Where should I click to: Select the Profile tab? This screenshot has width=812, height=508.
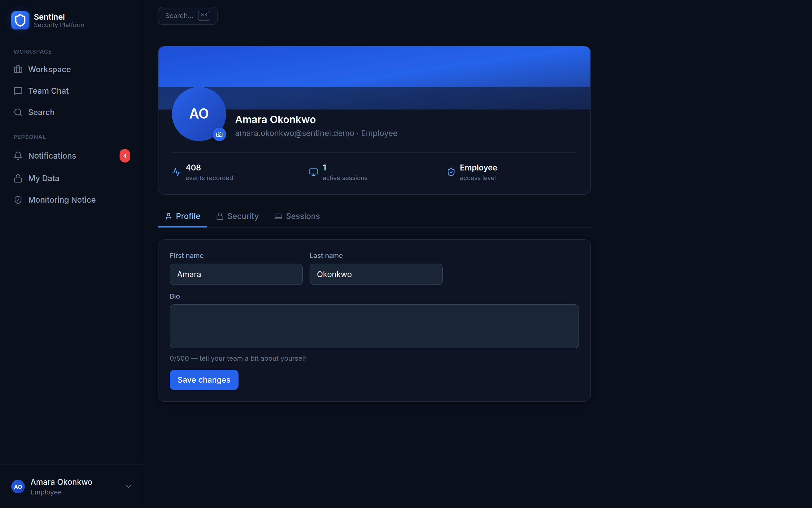point(182,216)
